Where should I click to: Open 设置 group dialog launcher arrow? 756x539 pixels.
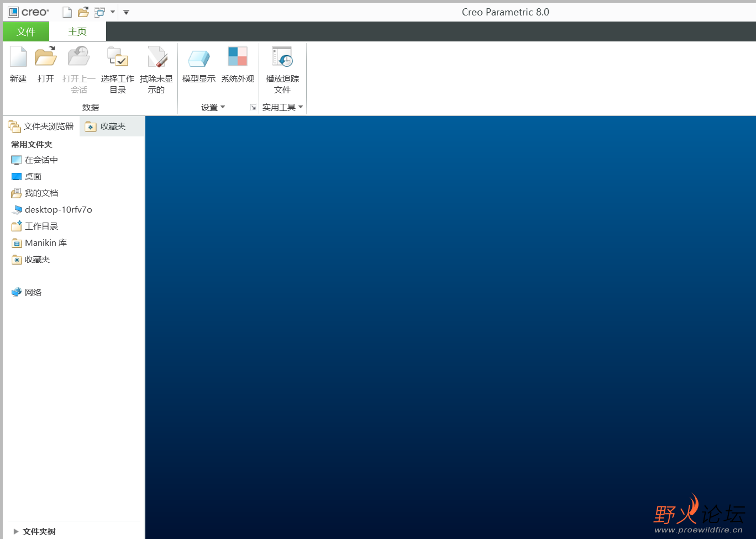tap(253, 107)
